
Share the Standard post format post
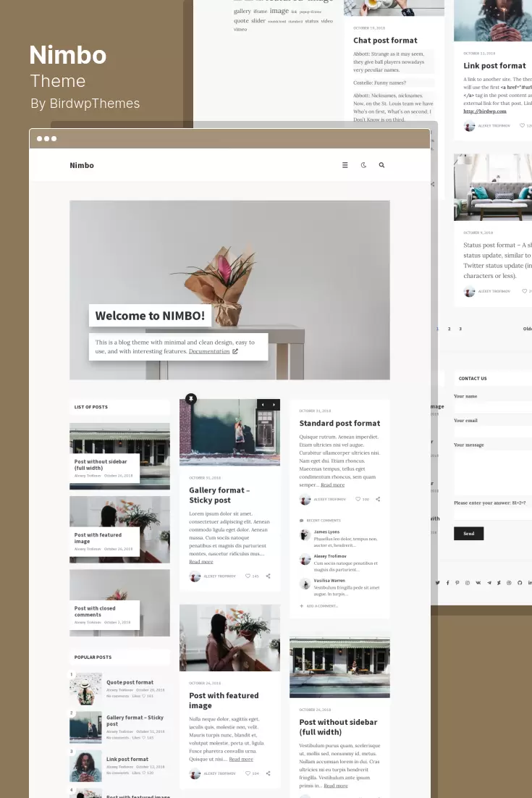[x=378, y=499]
